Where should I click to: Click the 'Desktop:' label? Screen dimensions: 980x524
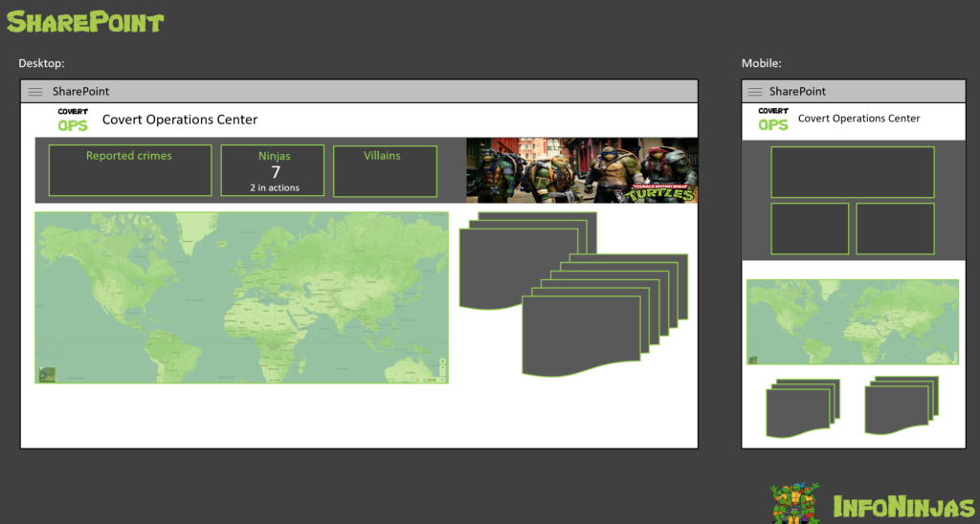click(41, 63)
